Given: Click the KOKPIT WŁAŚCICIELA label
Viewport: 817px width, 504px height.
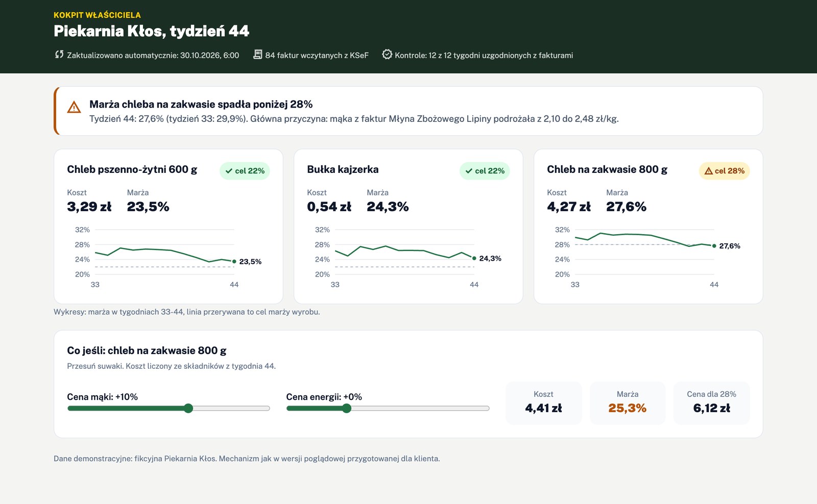Looking at the screenshot, I should click(97, 15).
